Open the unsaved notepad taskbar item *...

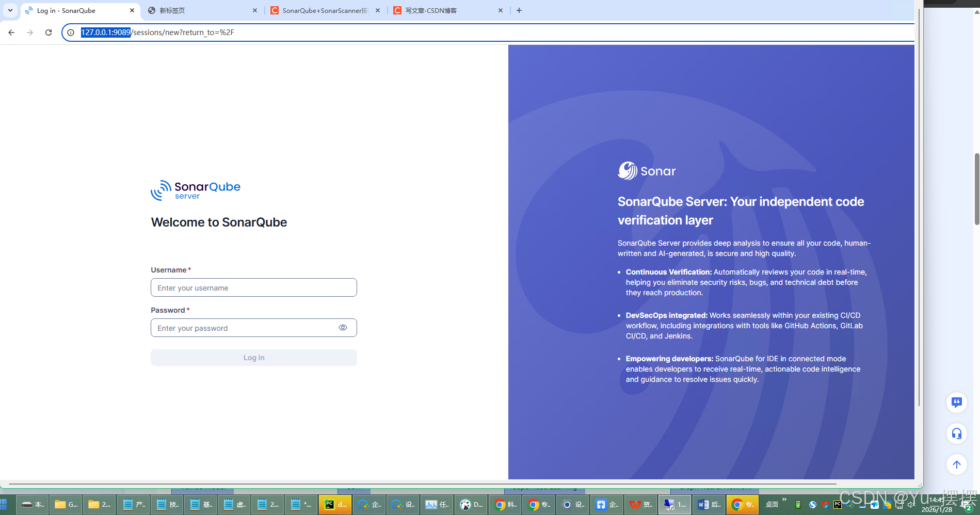(301, 504)
